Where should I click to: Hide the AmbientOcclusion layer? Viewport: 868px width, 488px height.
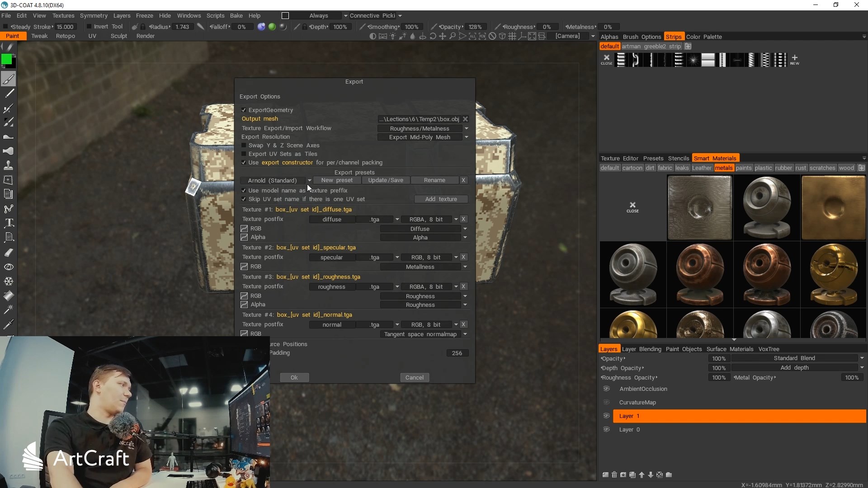606,389
